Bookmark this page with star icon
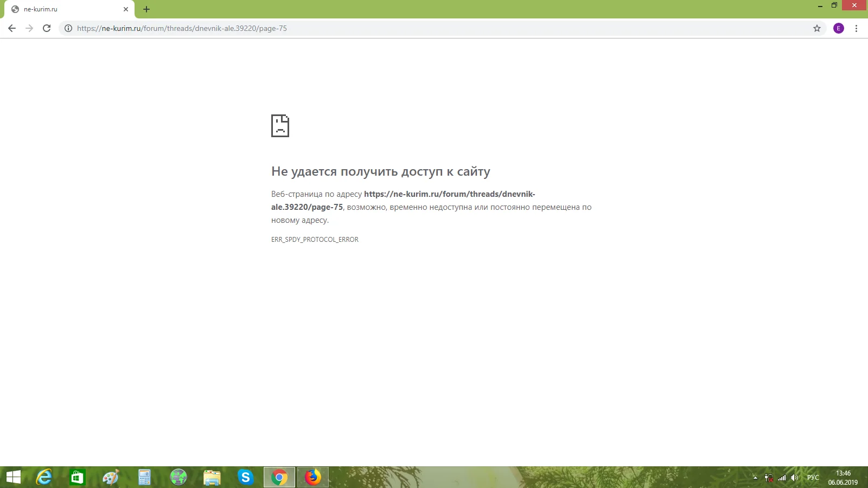This screenshot has width=868, height=488. pyautogui.click(x=817, y=28)
